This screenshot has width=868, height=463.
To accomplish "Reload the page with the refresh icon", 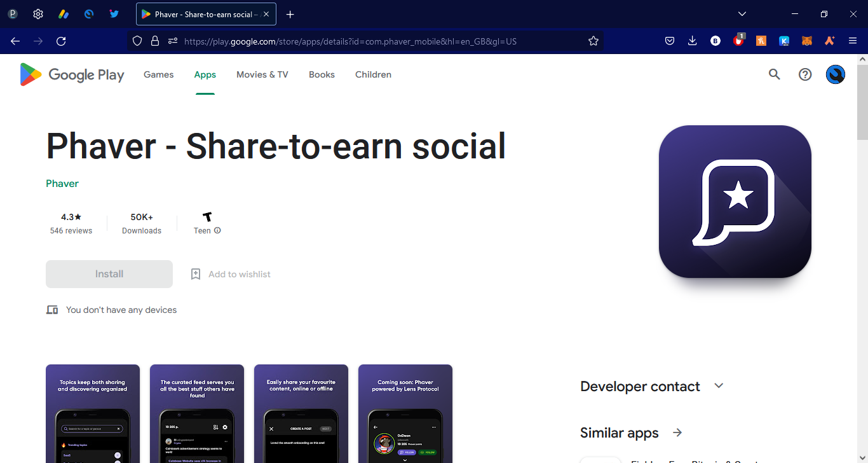I will (61, 41).
